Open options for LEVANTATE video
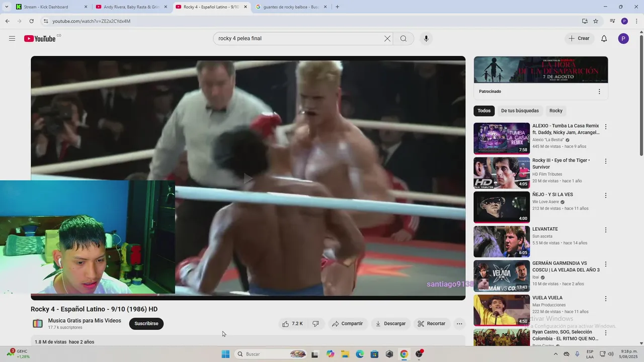The image size is (644, 362). pyautogui.click(x=606, y=230)
